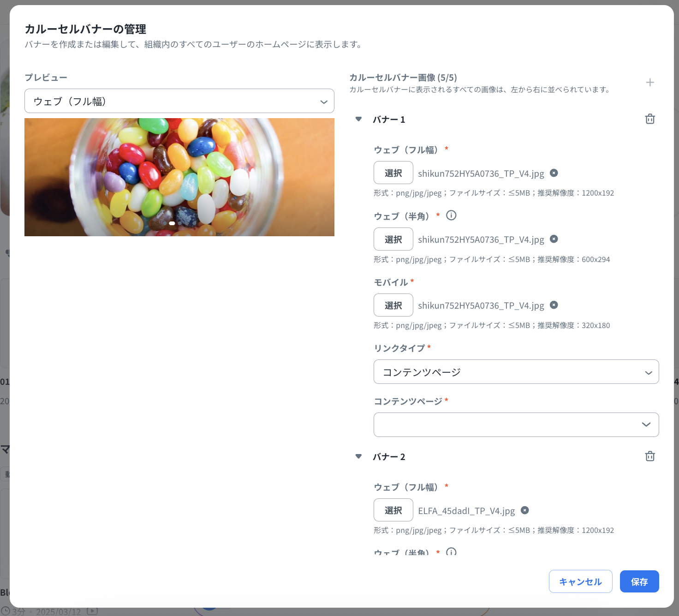
Task: Click 選択 for Banner 1 half-width web image
Action: (x=393, y=239)
